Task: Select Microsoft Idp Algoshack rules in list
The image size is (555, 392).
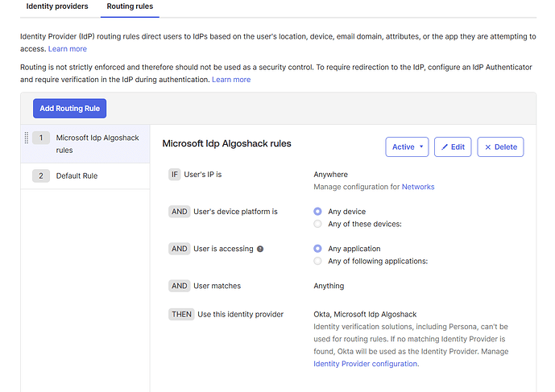Action: point(97,143)
